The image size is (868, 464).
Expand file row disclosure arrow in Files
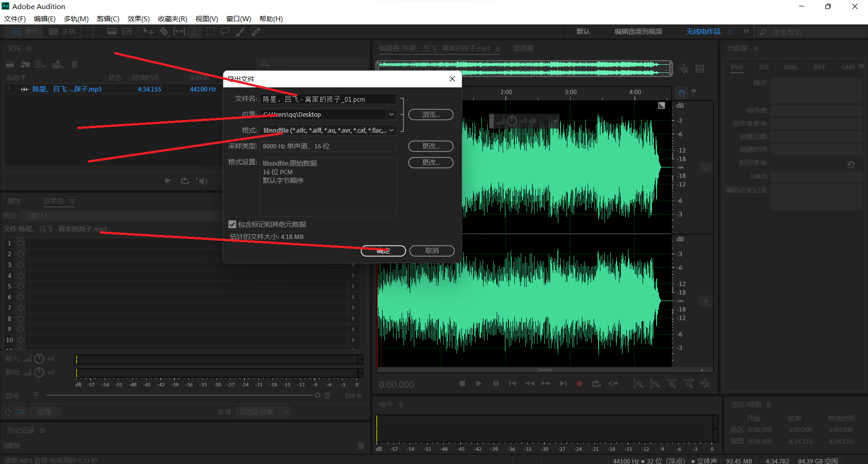(9, 89)
